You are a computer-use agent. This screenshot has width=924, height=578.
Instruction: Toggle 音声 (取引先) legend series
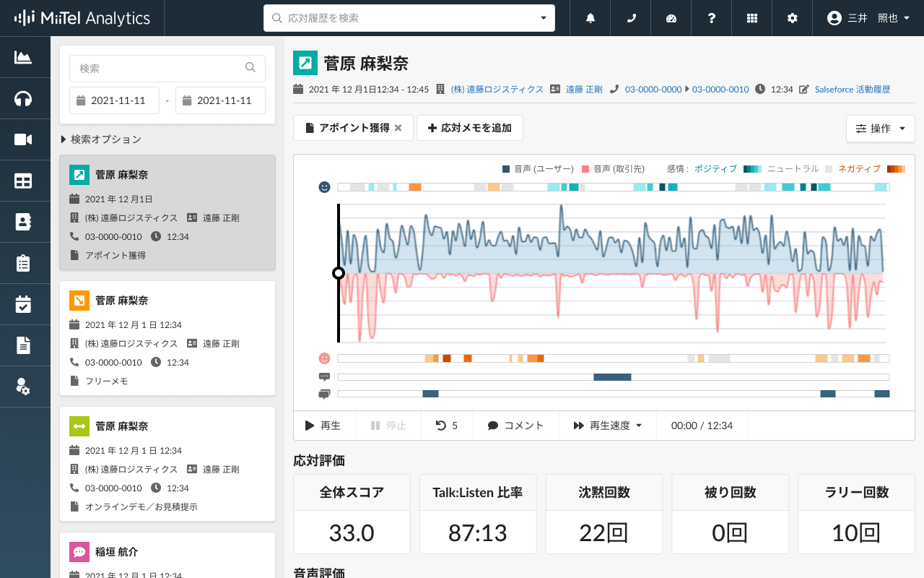[x=613, y=169]
